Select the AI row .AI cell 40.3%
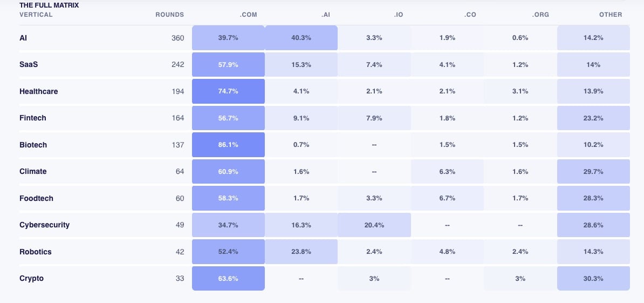The height and width of the screenshot is (303, 644). [302, 38]
